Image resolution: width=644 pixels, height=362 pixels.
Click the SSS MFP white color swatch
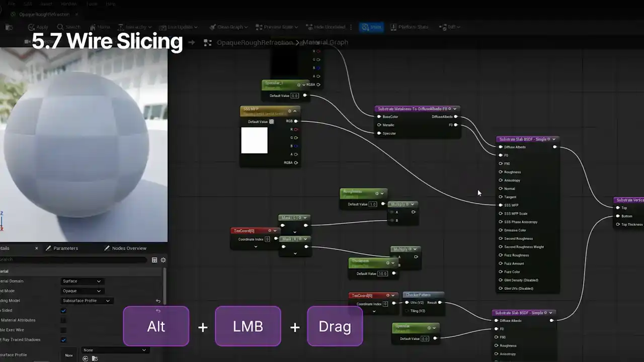point(254,140)
